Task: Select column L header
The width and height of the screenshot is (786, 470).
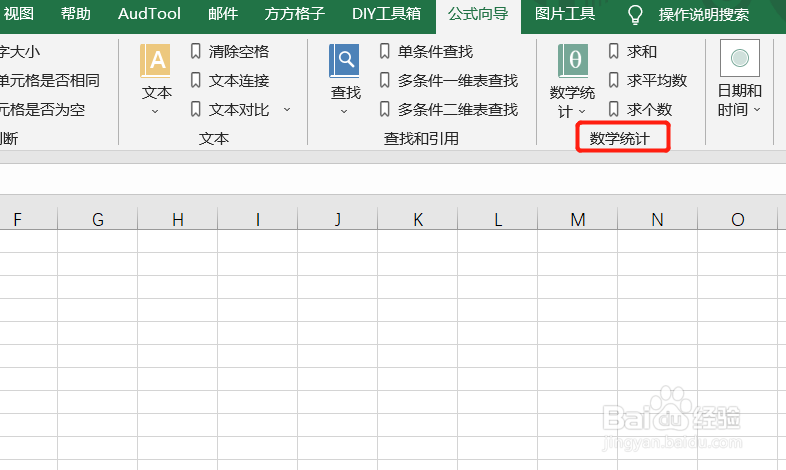Action: click(498, 219)
